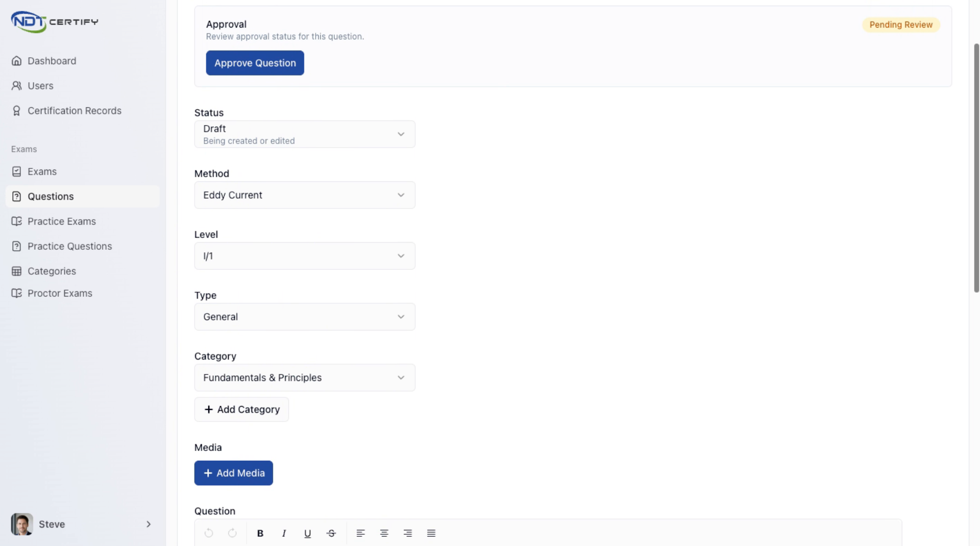Expand Steve's user menu chevron
This screenshot has width=980, height=546.
click(149, 524)
